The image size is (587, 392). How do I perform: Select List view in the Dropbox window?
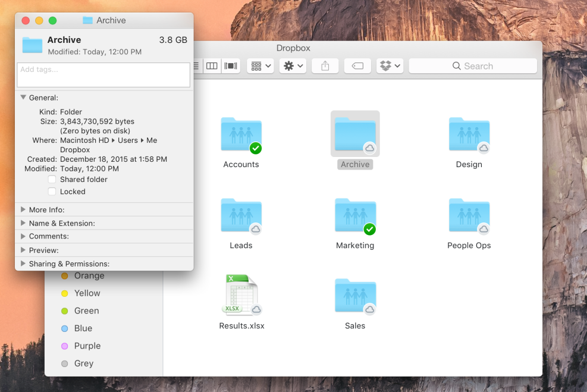click(x=196, y=65)
